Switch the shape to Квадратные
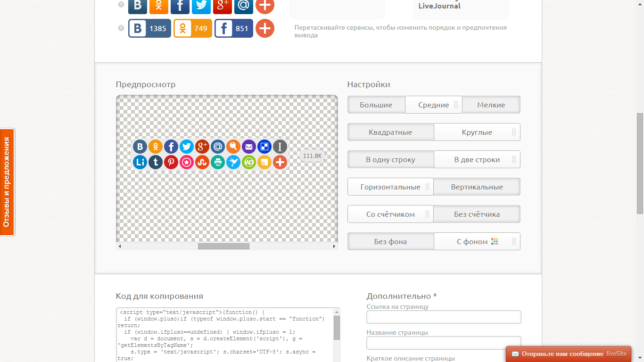The height and width of the screenshot is (362, 644). 390,132
